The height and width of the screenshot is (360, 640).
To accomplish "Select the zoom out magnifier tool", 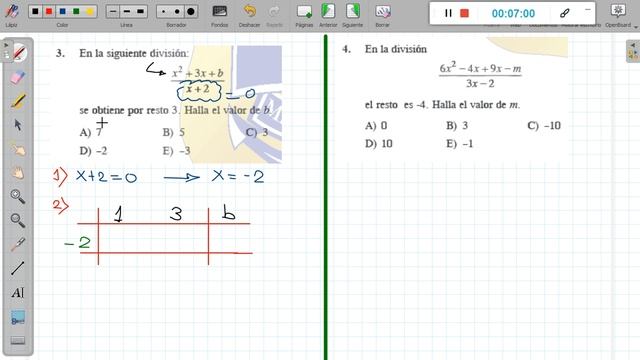I will pyautogui.click(x=18, y=221).
